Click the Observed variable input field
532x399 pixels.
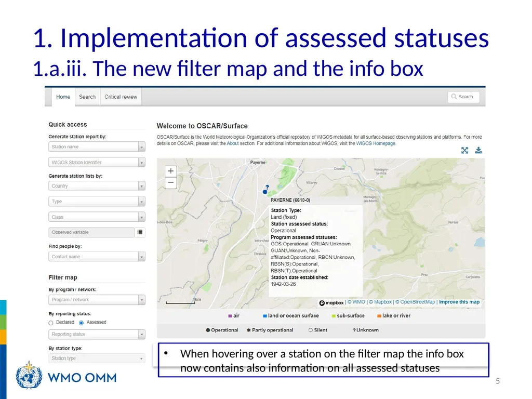click(x=91, y=232)
